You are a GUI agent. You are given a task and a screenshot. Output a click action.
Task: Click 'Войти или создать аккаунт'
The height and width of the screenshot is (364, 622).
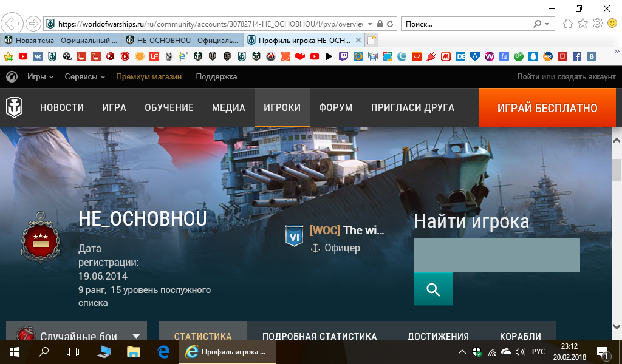click(x=567, y=77)
